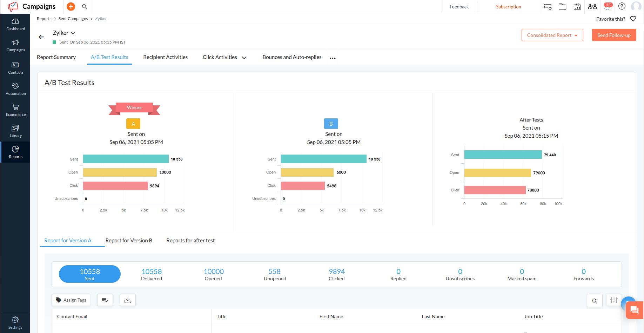644x333 pixels.
Task: Favorite this report with heart icon
Action: coord(633,19)
